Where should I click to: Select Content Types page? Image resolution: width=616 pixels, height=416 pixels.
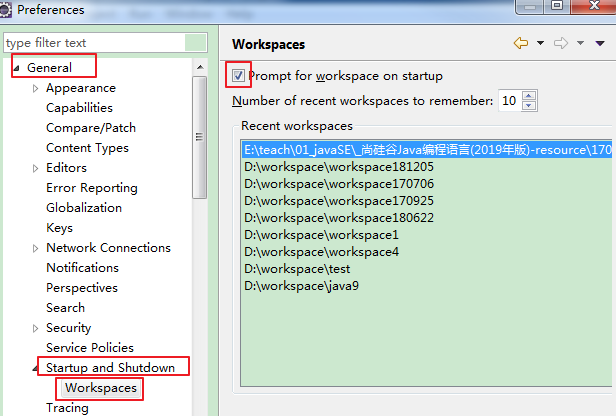[87, 148]
